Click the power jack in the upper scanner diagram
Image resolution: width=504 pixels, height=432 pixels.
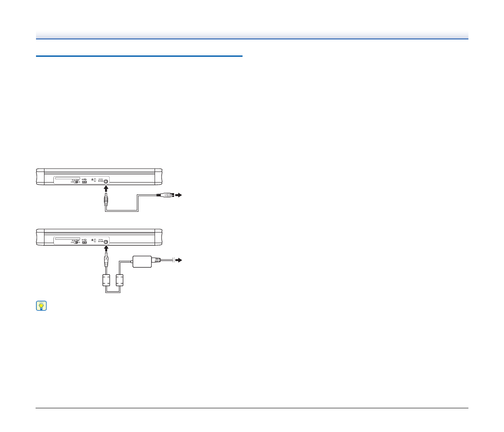tap(106, 182)
